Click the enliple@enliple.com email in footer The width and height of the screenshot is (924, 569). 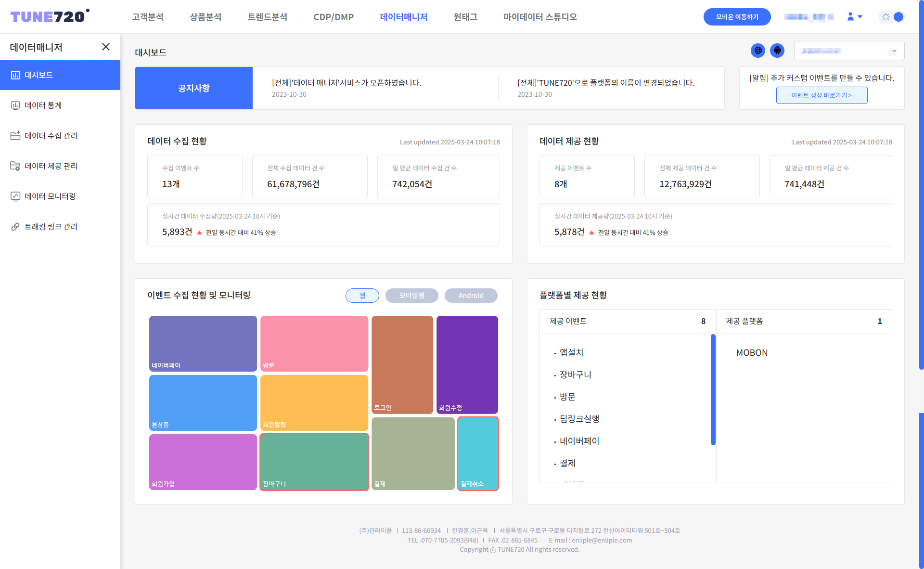602,540
